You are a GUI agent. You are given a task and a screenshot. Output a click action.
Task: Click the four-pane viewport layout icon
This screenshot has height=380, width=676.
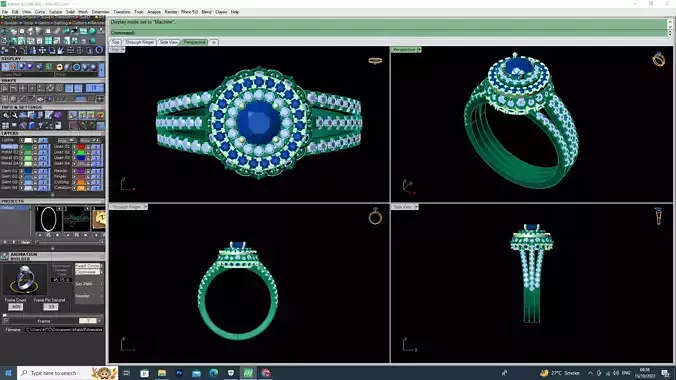(48, 41)
